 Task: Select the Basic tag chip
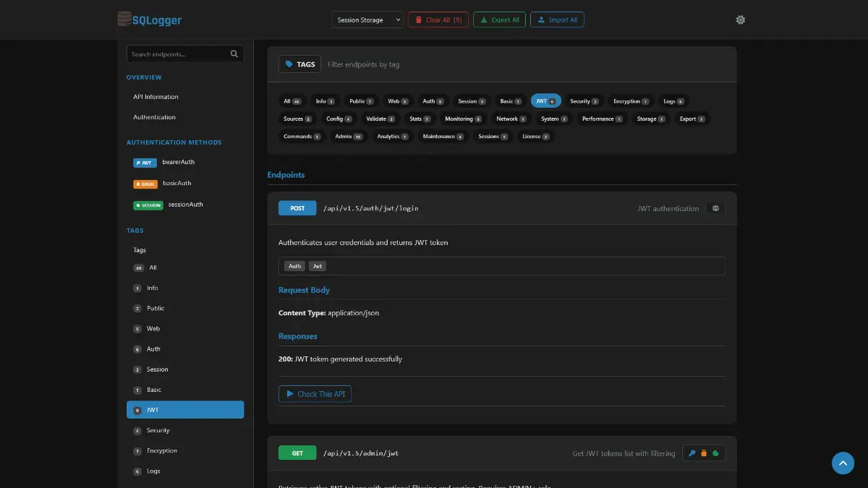(x=511, y=101)
